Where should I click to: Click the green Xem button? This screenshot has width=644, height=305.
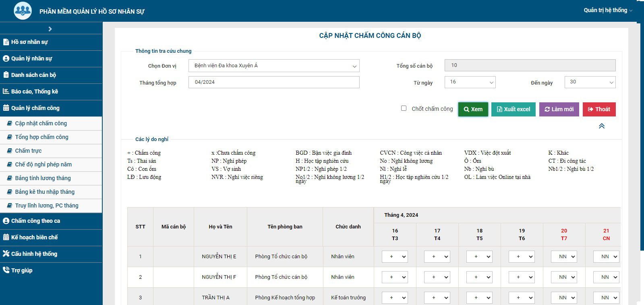click(473, 109)
